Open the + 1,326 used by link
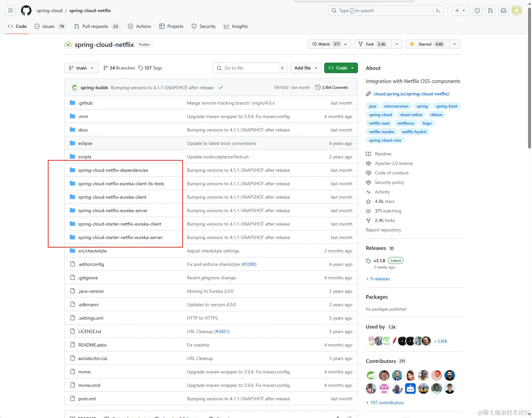532x418 pixels. tap(441, 341)
